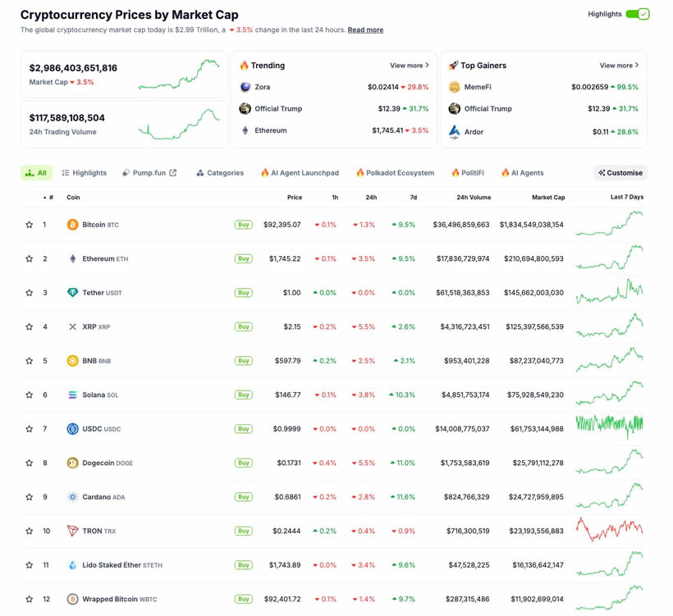Open Top Gainers View more
Screen dimensions: 673x616
pyautogui.click(x=619, y=66)
